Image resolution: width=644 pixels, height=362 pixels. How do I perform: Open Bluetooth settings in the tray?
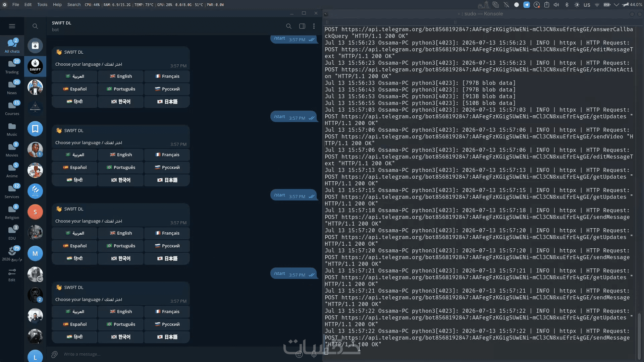pyautogui.click(x=567, y=5)
